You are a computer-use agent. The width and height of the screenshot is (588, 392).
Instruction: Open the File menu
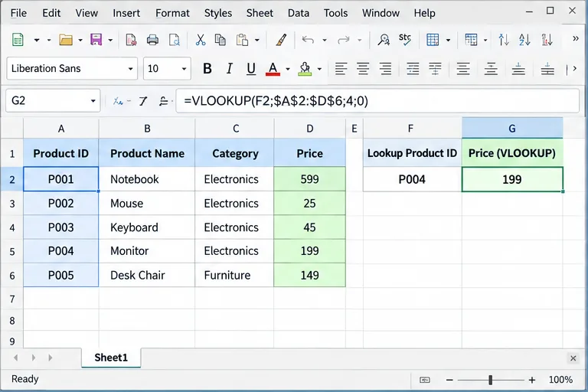click(x=18, y=13)
